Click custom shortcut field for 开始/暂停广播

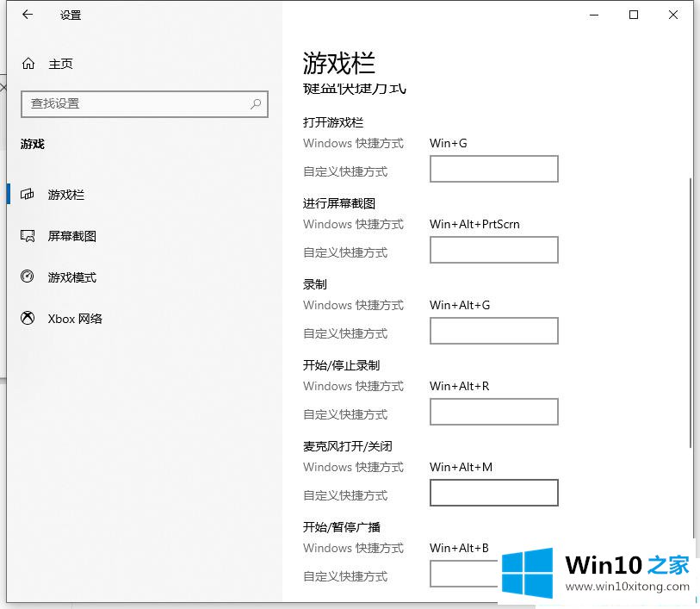(464, 574)
